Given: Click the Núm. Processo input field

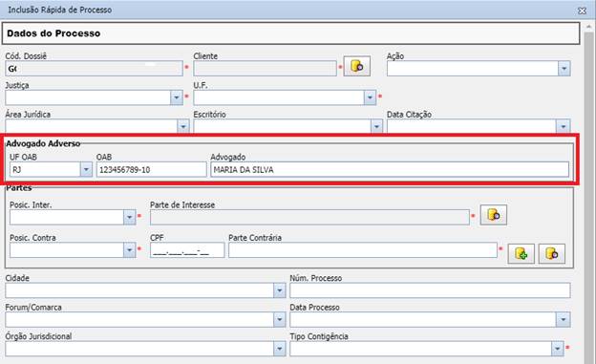Looking at the screenshot, I should click(x=430, y=290).
